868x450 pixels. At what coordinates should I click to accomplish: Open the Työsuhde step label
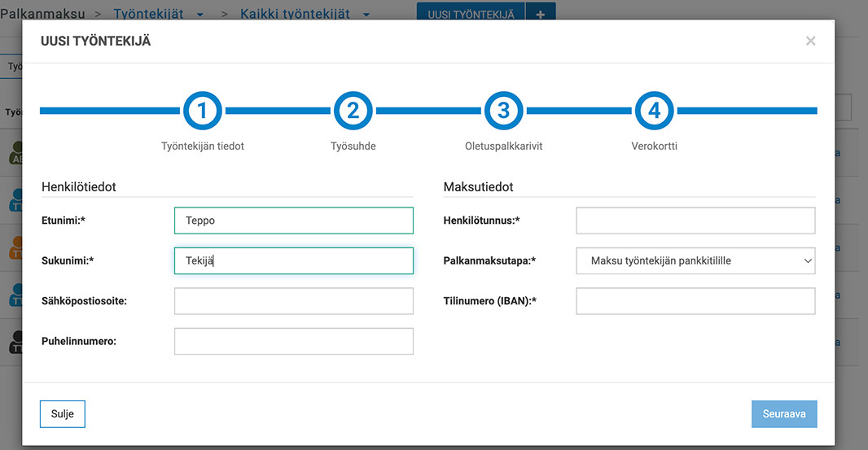click(353, 146)
